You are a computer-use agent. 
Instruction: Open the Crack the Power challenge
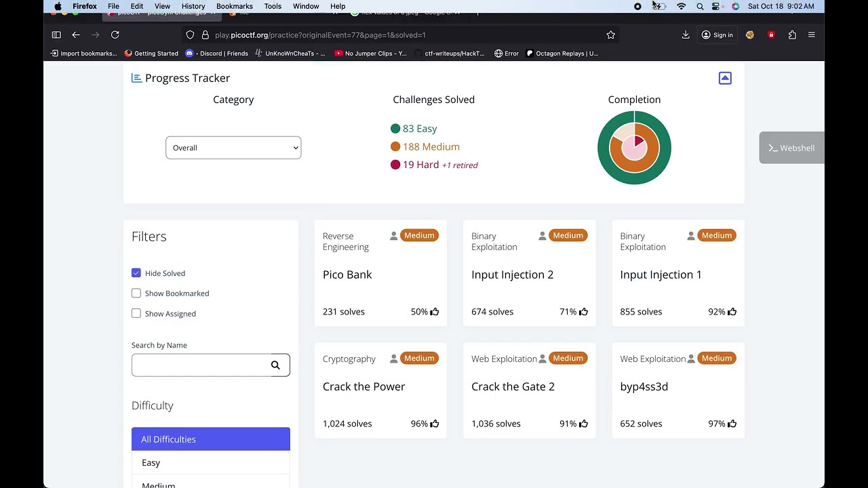[x=363, y=386]
